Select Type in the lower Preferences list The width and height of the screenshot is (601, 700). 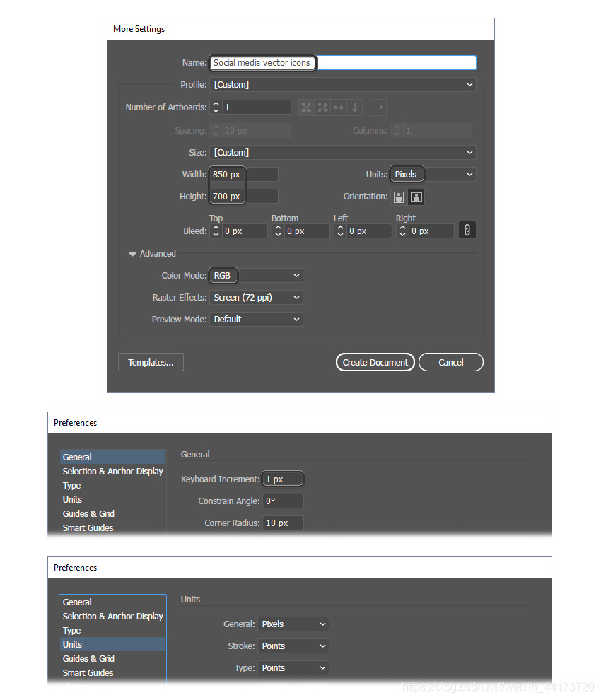tap(112, 631)
